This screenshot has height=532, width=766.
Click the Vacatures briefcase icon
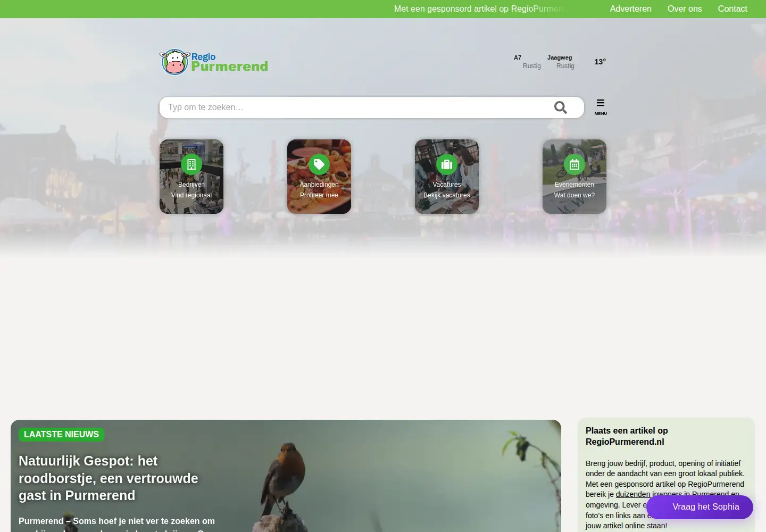[x=447, y=164]
